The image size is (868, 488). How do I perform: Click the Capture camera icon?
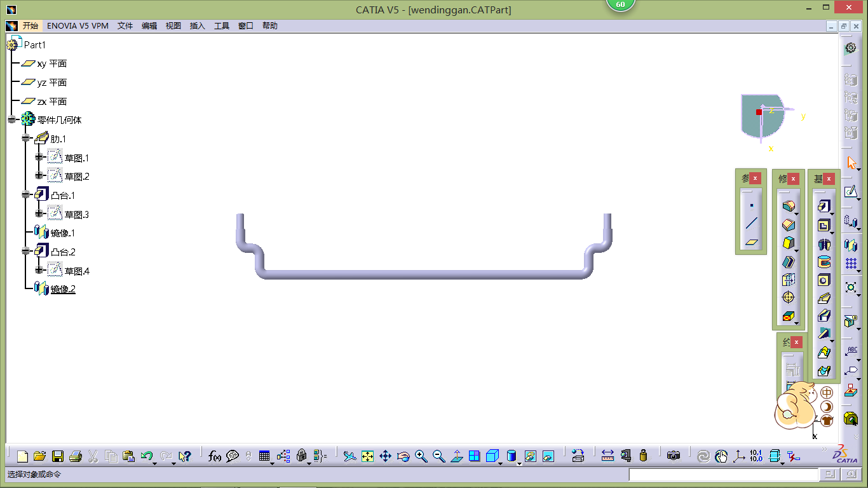pos(674,456)
